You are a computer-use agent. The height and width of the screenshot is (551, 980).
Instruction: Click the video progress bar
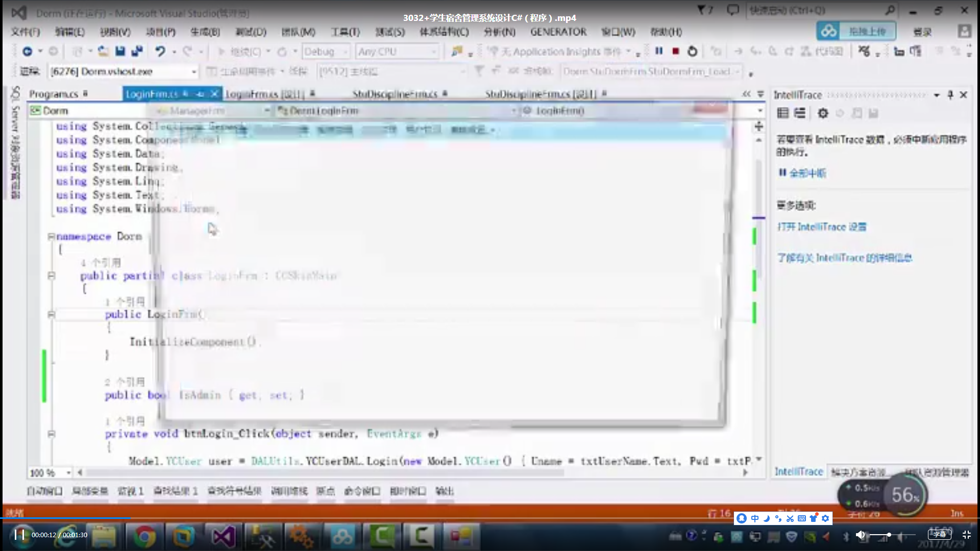[490, 518]
